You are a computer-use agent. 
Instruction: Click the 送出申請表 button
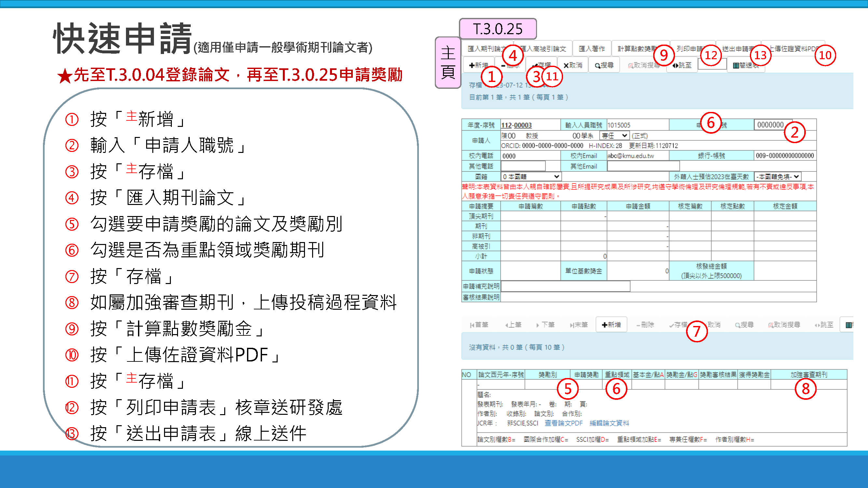(x=738, y=49)
